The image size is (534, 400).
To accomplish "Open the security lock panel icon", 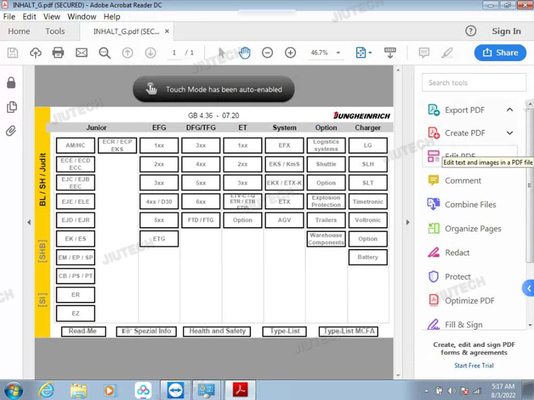I will point(11,83).
